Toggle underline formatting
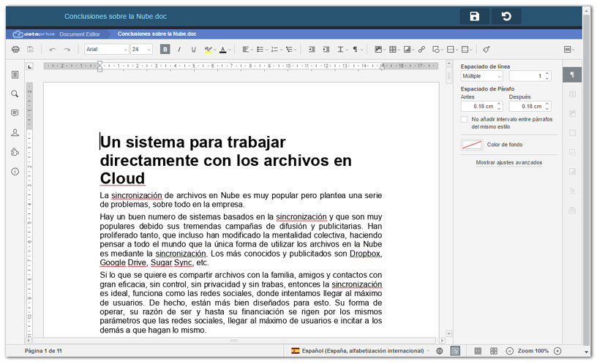This screenshot has width=597, height=364. coord(193,50)
